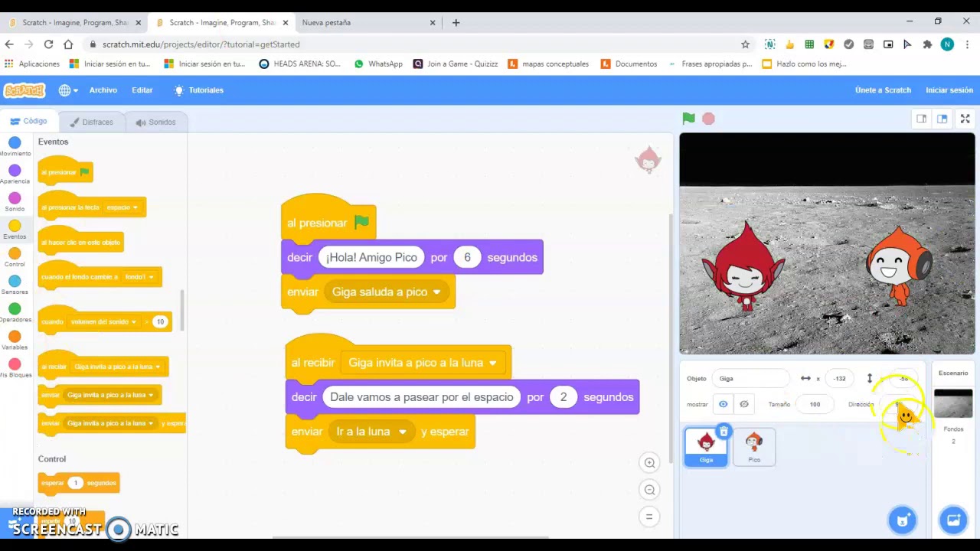The image size is (980, 551).
Task: Zoom out on the code workspace
Action: tap(649, 490)
